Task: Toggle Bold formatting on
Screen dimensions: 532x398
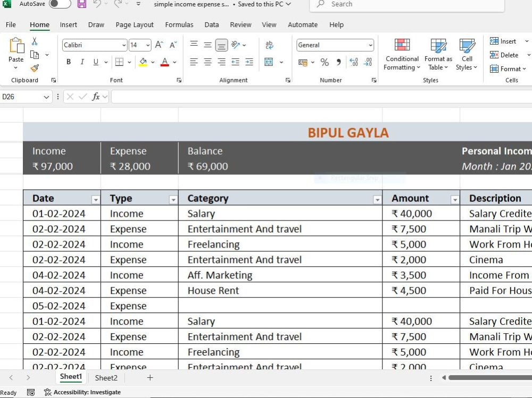Action: point(69,62)
